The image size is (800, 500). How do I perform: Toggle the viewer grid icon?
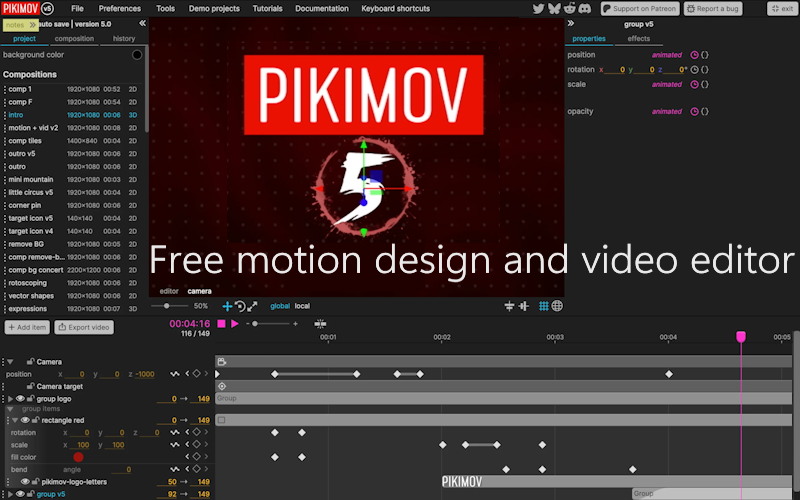[544, 306]
